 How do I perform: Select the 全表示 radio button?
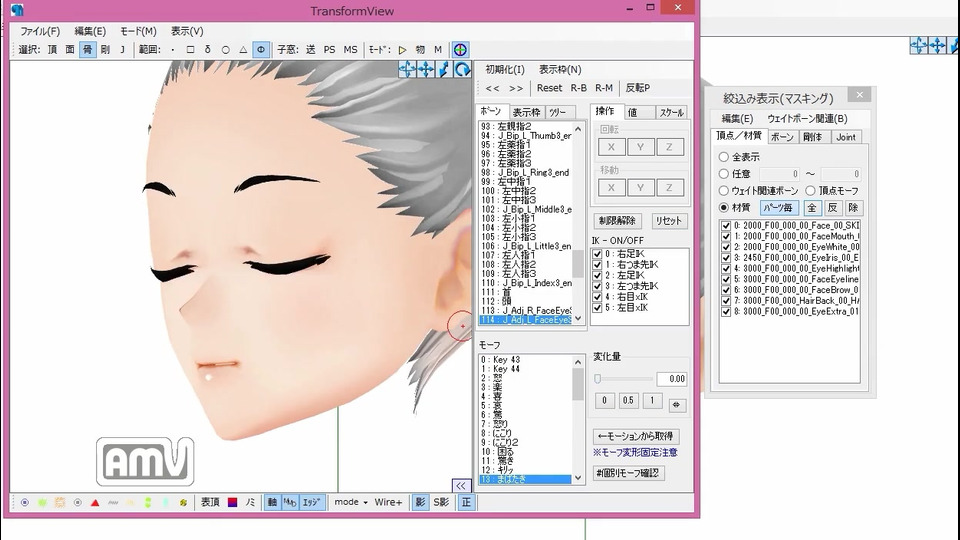pos(724,157)
